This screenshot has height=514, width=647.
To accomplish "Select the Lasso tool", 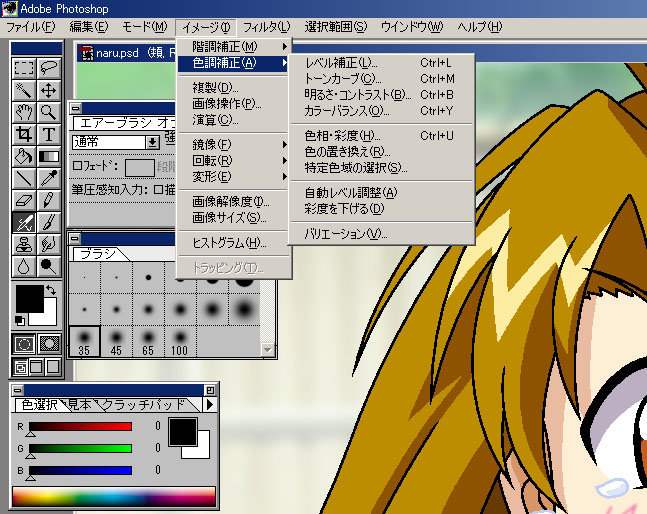I will 49,68.
